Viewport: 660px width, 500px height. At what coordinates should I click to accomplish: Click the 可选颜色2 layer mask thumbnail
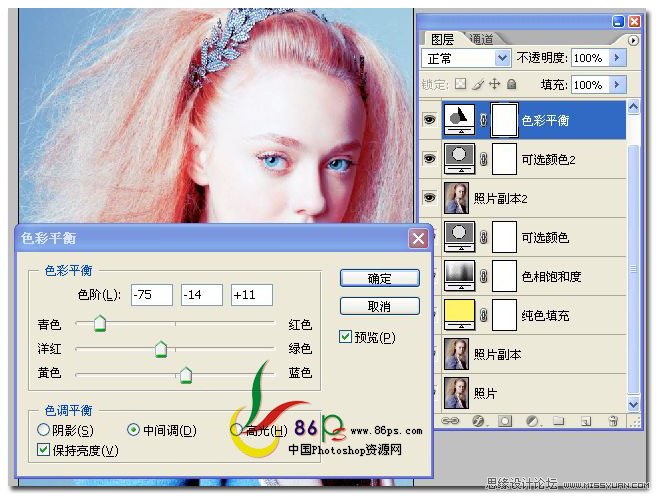(504, 159)
